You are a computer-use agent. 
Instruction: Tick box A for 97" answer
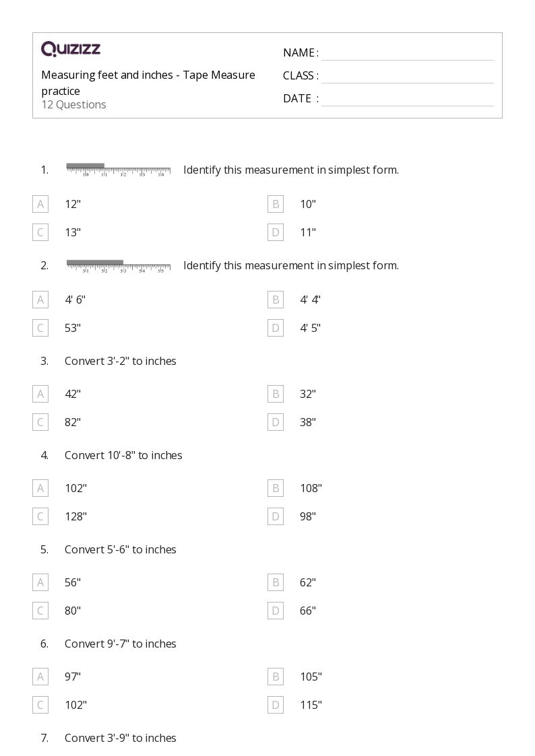pyautogui.click(x=40, y=677)
